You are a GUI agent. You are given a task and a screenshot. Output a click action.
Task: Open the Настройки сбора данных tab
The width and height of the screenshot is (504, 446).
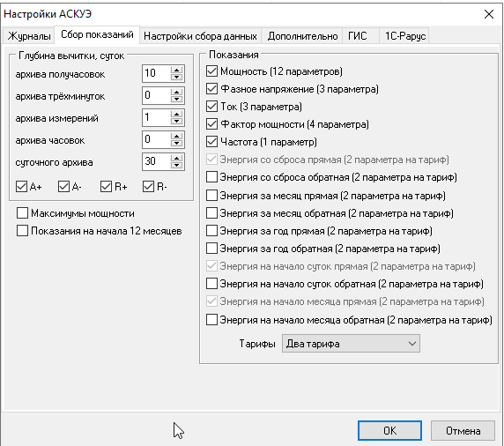pyautogui.click(x=200, y=35)
